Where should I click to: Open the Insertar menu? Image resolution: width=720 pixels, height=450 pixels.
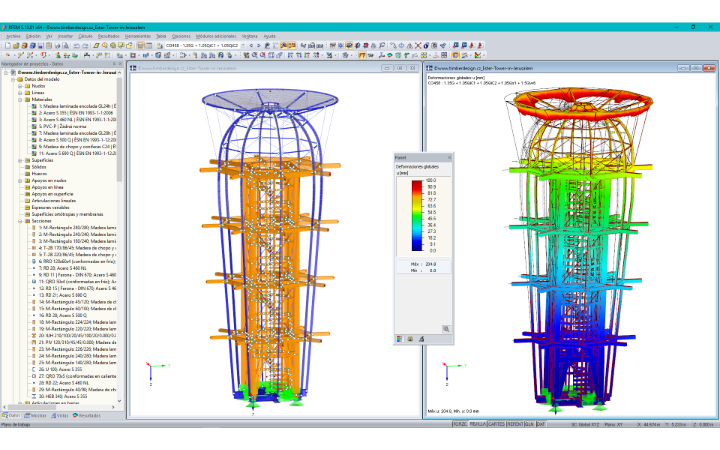[x=65, y=36]
